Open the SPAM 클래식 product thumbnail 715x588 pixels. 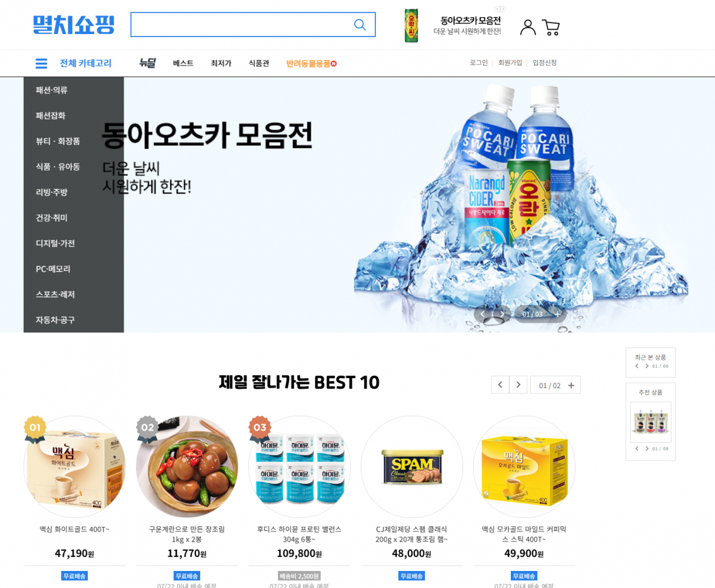point(412,467)
